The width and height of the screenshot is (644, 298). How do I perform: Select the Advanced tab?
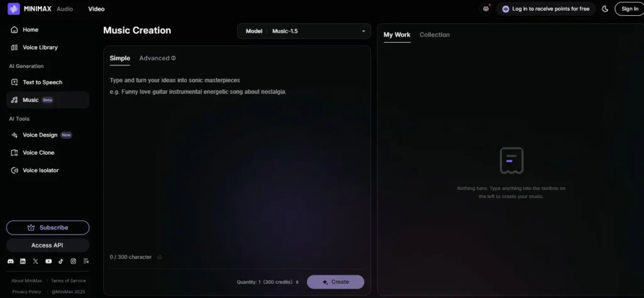(x=155, y=58)
